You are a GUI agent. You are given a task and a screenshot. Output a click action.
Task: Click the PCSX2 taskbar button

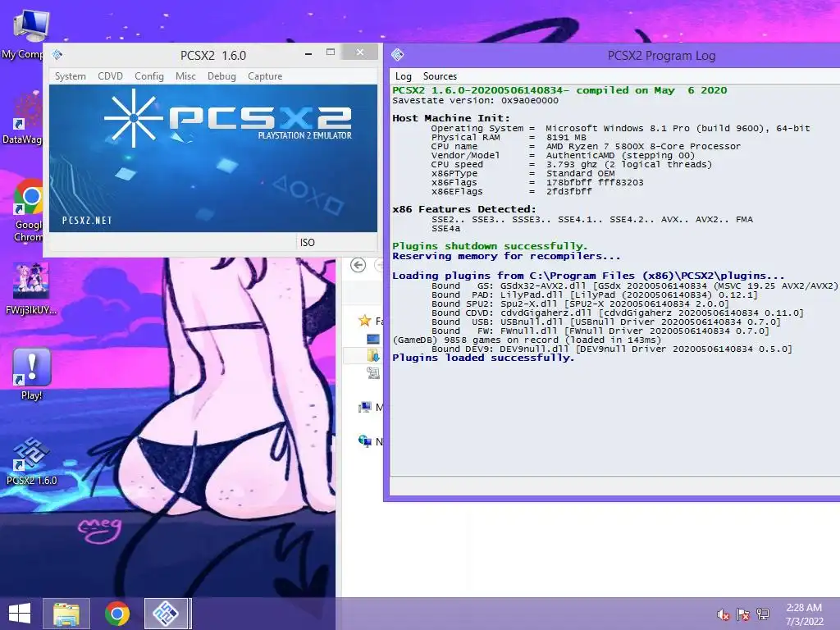167,614
